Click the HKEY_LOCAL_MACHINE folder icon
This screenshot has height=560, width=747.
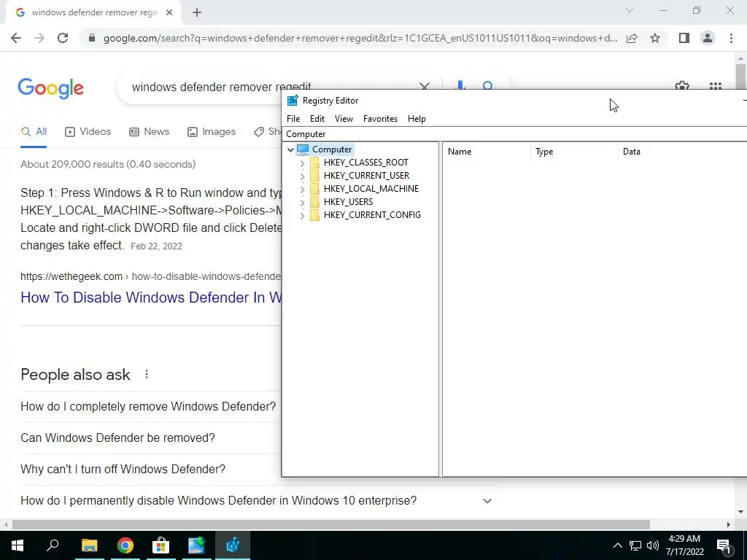tap(315, 189)
